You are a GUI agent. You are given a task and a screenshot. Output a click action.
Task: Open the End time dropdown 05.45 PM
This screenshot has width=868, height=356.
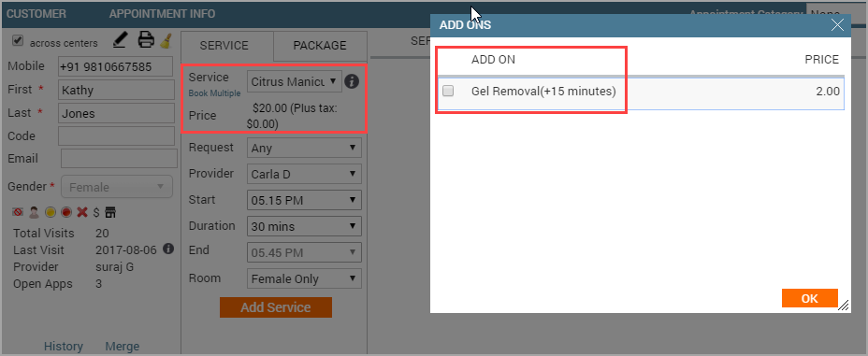pos(304,252)
